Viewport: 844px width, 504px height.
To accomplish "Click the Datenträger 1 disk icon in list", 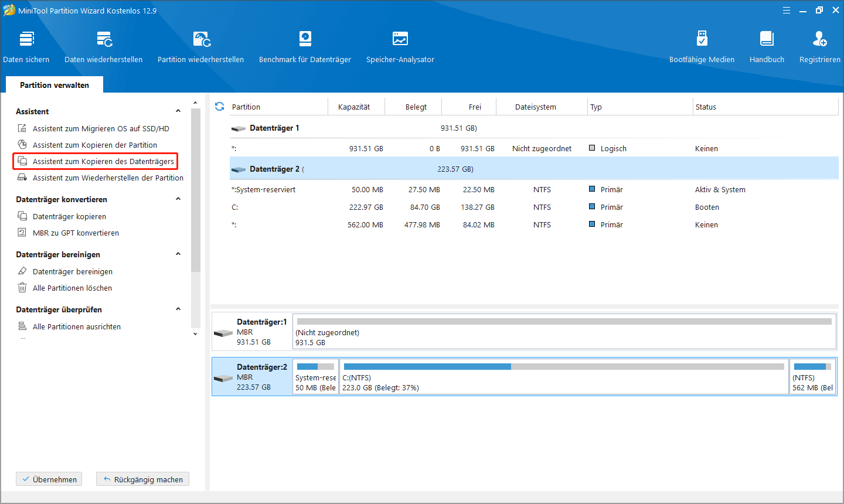I will [239, 128].
